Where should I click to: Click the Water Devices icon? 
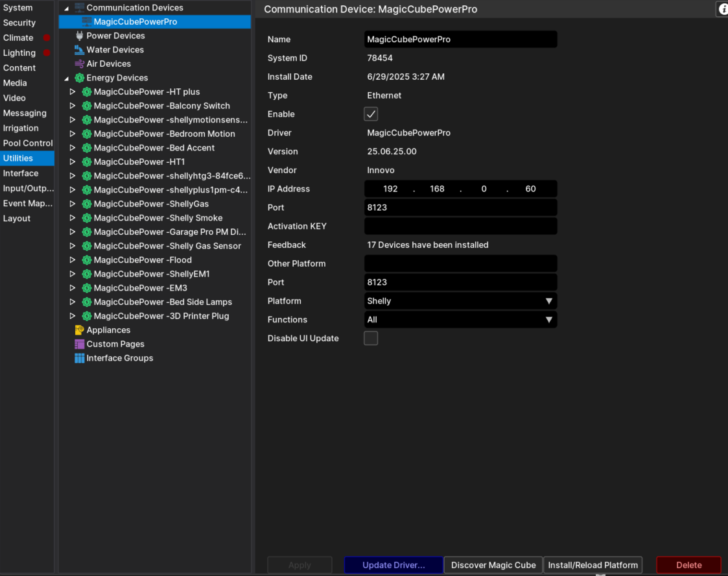79,50
